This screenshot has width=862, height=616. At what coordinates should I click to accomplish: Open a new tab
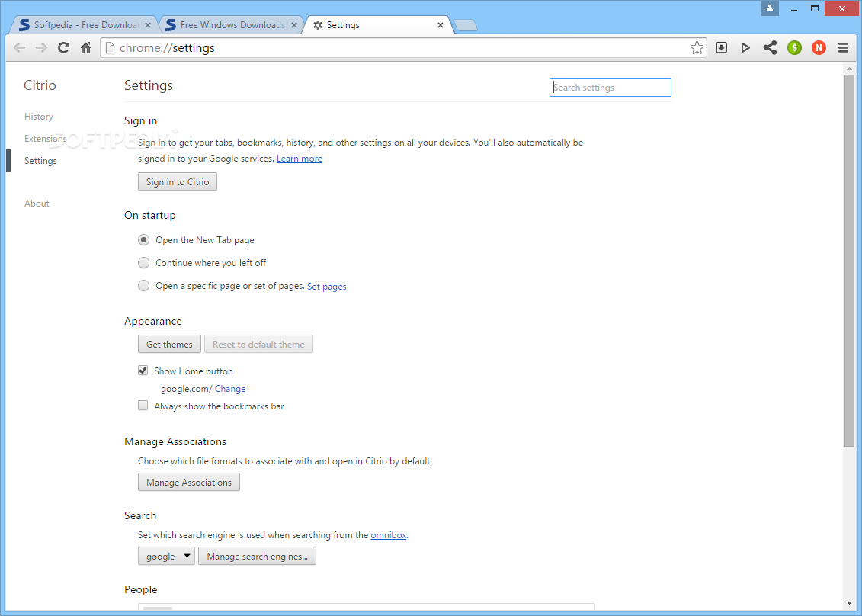(466, 25)
